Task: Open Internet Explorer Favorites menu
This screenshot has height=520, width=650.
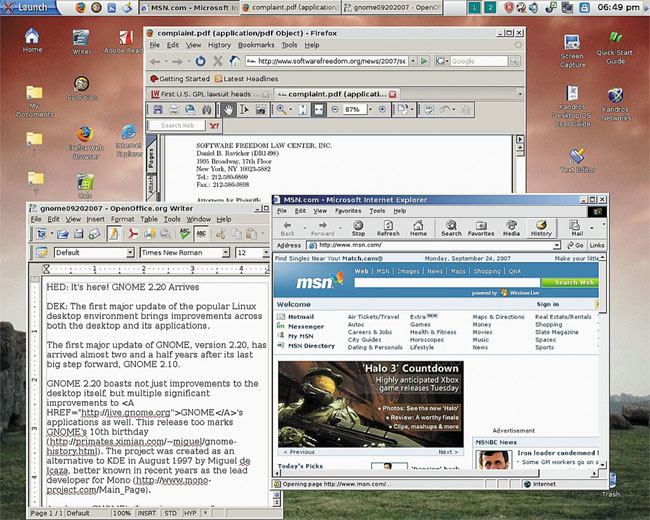Action: (348, 211)
